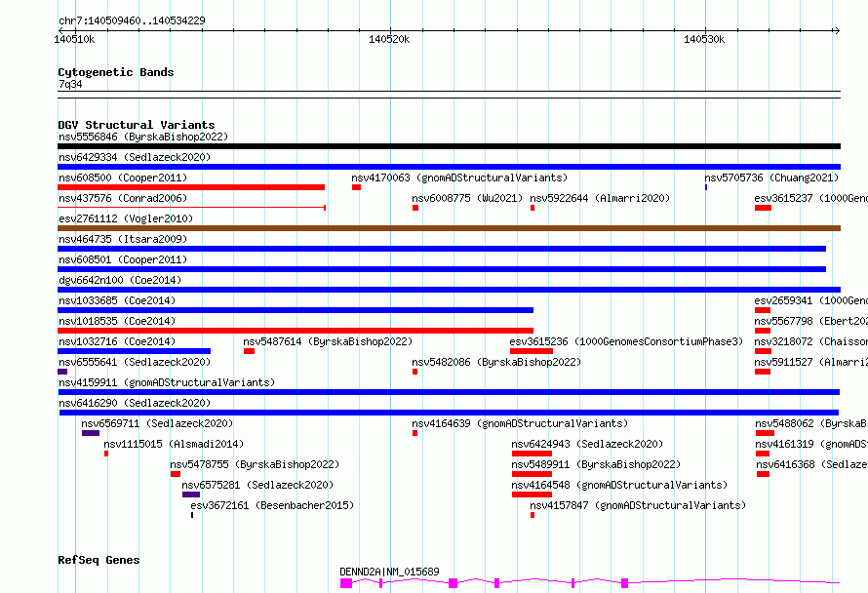
Task: Open esv2761112 (Vogler2010) label
Action: (126, 218)
